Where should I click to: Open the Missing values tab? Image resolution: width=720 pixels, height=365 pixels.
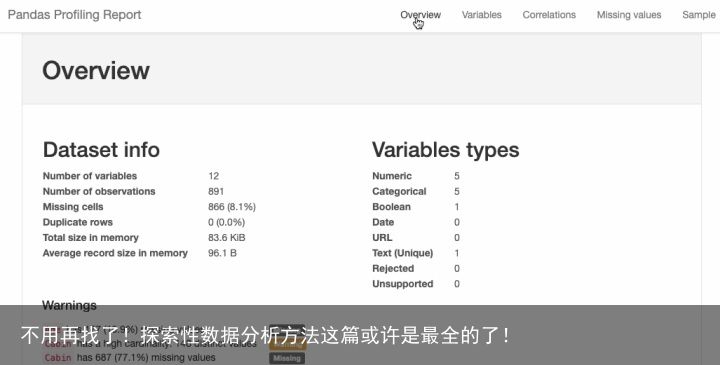point(629,15)
